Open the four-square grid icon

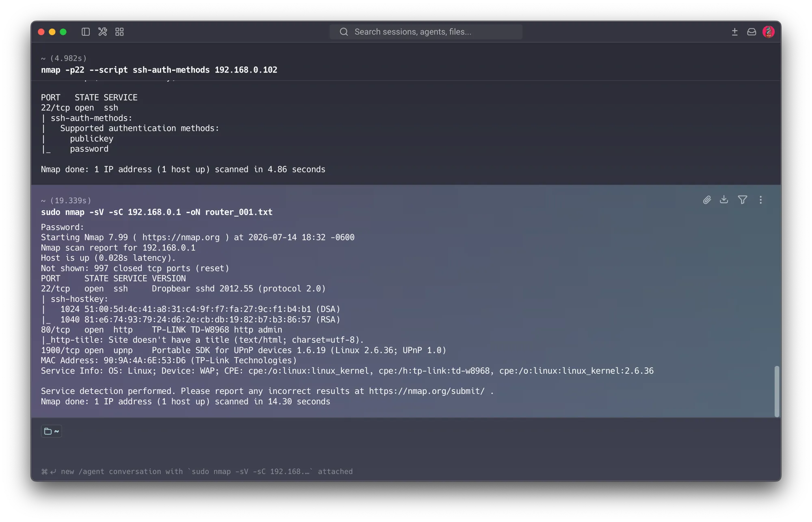119,32
